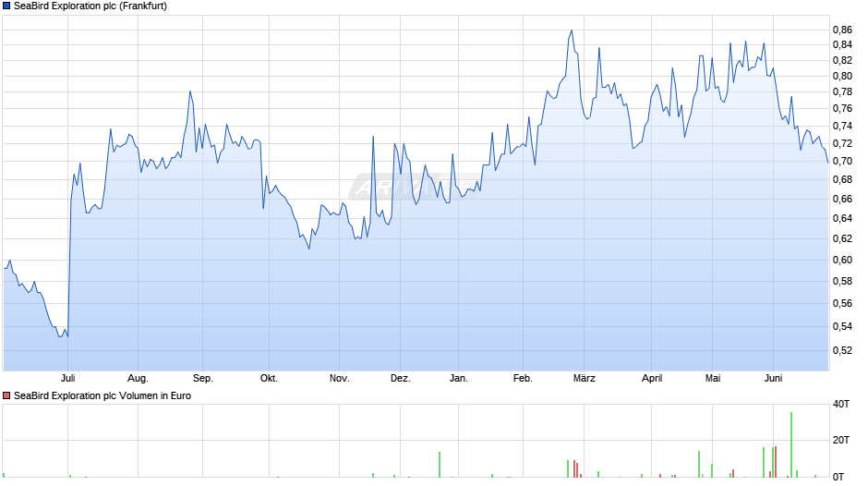The width and height of the screenshot is (868, 486).
Task: Click the 0,54 price axis value
Action: 842,326
